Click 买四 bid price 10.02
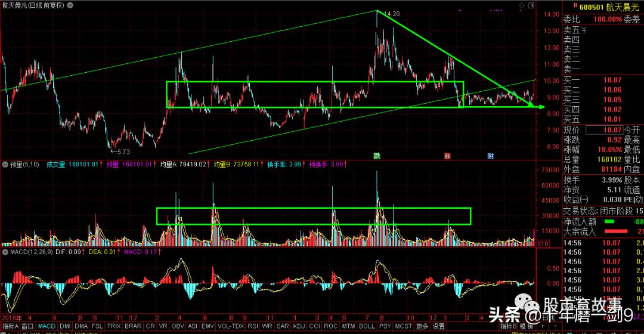The height and width of the screenshot is (334, 644). 612,109
